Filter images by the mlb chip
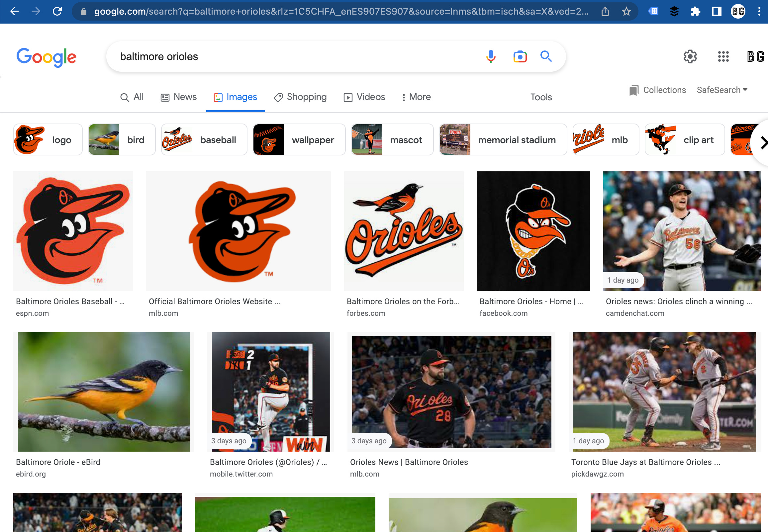 pyautogui.click(x=606, y=140)
